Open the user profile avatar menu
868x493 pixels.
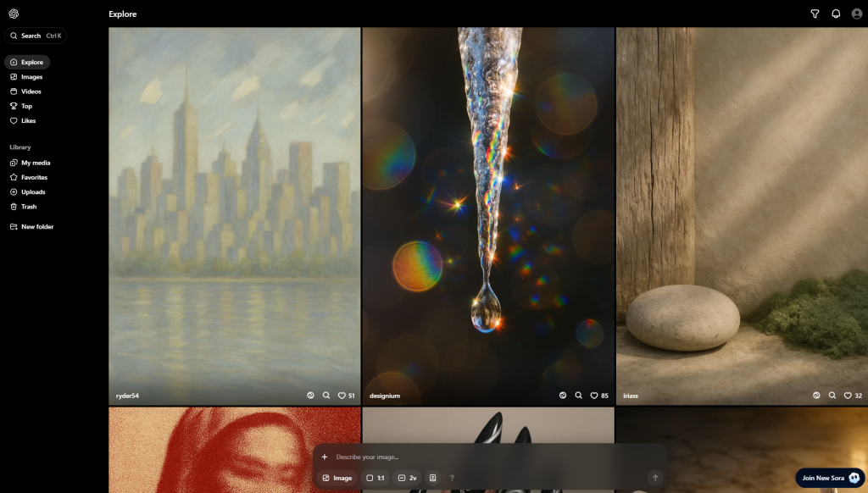tap(856, 14)
